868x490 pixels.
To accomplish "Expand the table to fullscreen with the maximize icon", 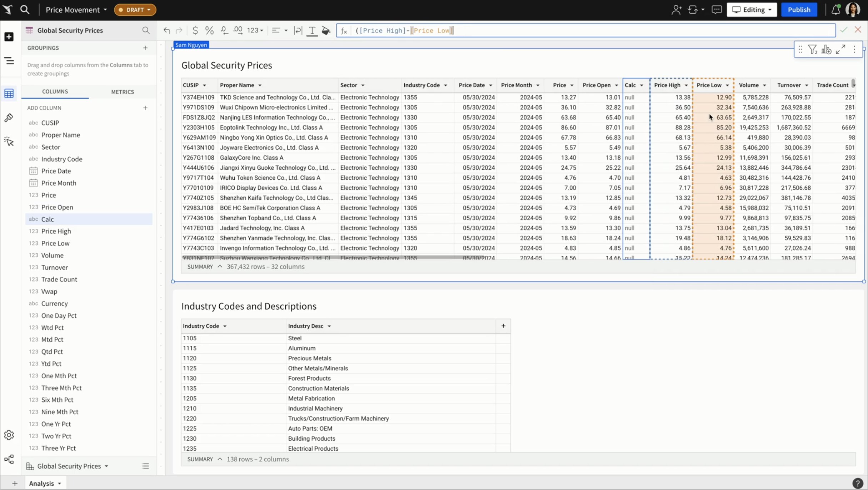I will 840,49.
